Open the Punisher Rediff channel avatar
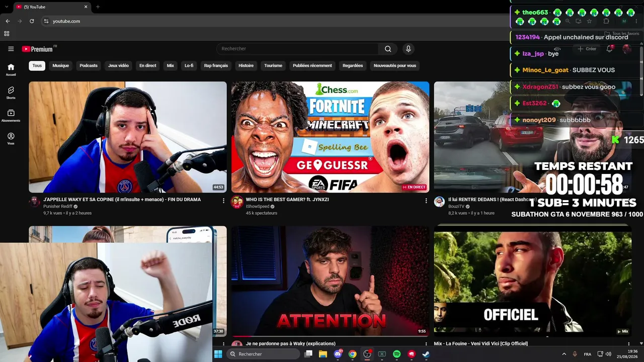 coord(34,202)
